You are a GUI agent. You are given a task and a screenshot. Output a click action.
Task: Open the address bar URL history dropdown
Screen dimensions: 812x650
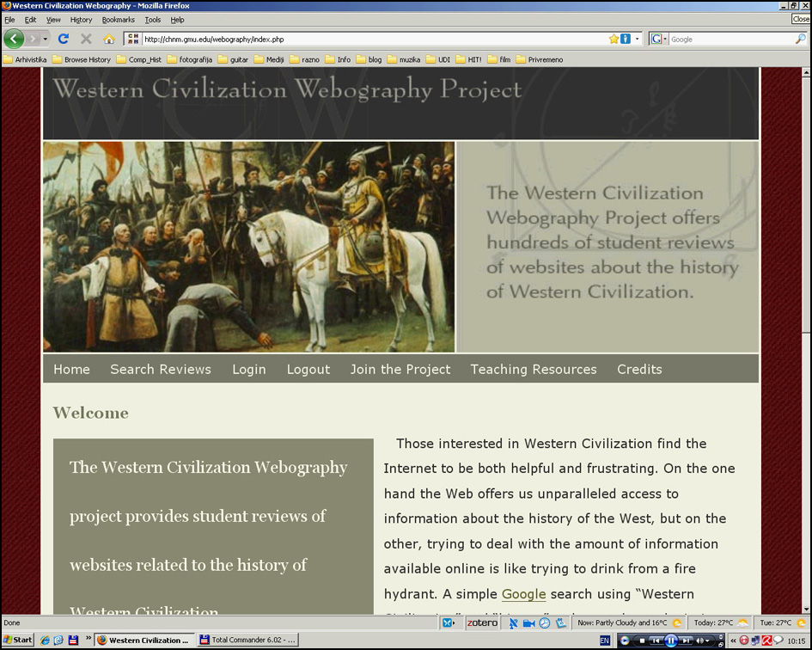[637, 39]
